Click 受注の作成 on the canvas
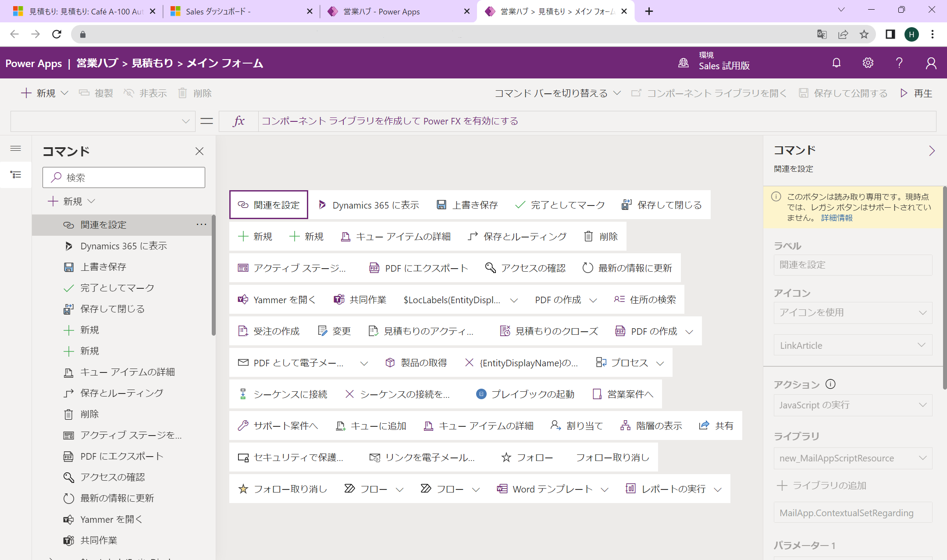This screenshot has width=947, height=560. coord(269,331)
